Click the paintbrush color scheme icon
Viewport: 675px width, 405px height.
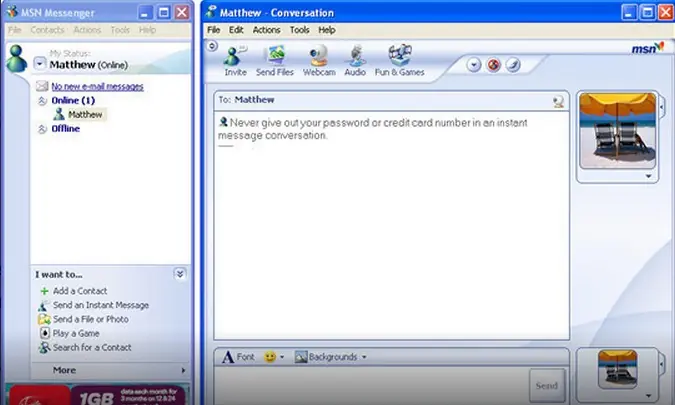point(513,65)
